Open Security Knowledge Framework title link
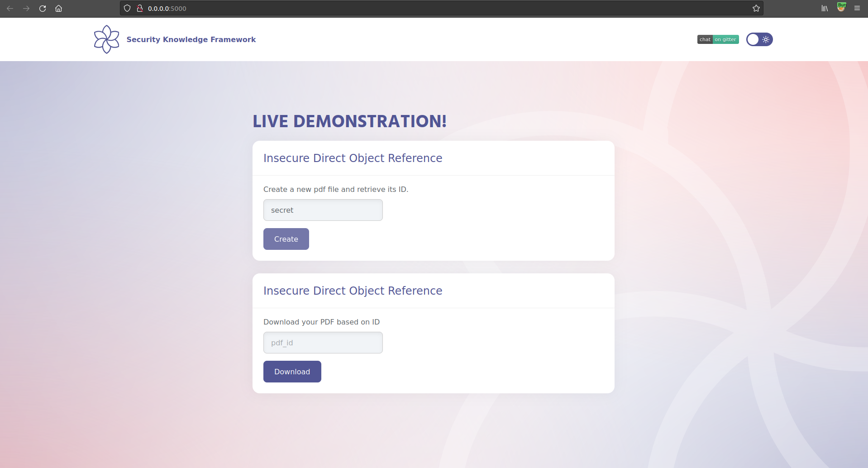This screenshot has width=868, height=468. click(191, 39)
